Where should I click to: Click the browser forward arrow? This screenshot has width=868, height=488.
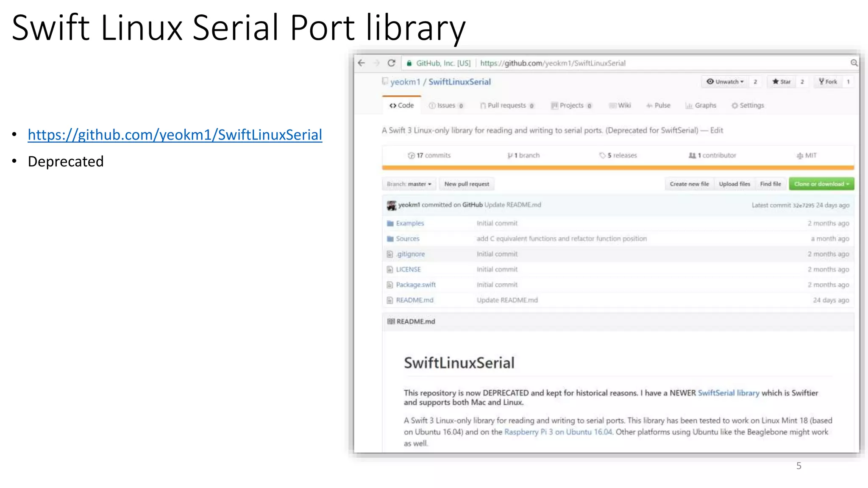[376, 63]
